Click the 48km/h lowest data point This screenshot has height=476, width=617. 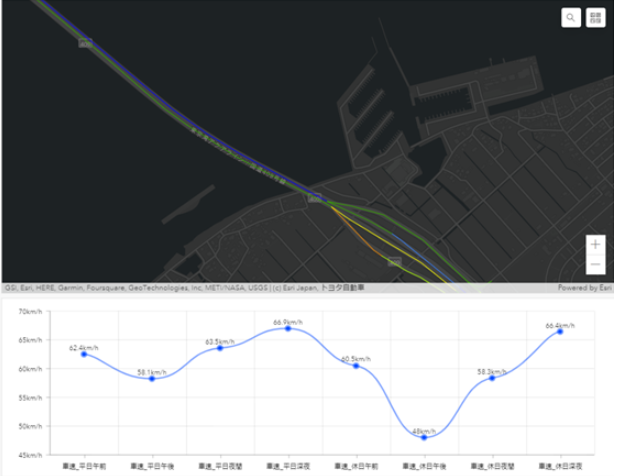point(424,437)
